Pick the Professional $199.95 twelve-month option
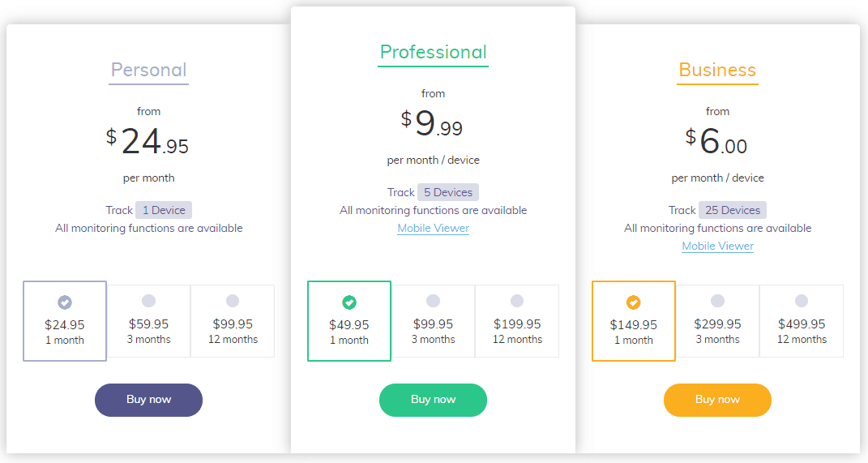This screenshot has height=463, width=868. pos(517,321)
